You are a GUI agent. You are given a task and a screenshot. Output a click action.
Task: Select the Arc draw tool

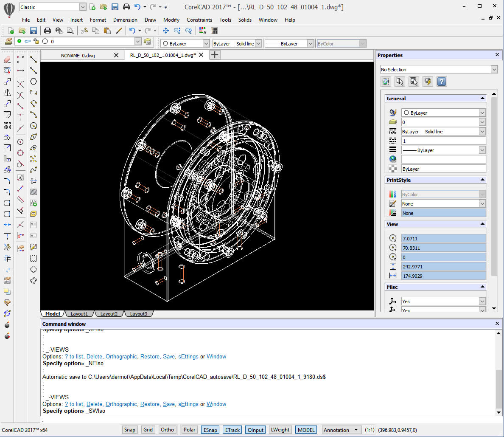[x=34, y=104]
